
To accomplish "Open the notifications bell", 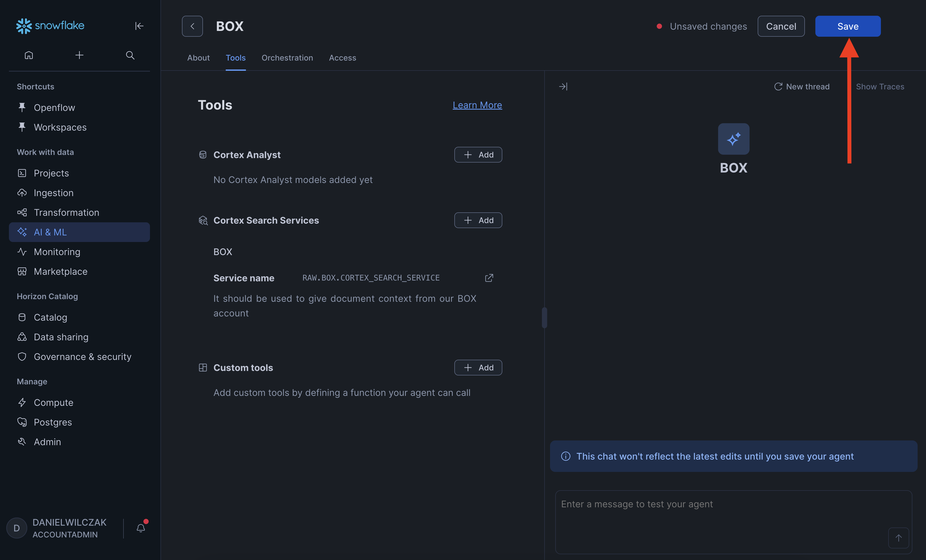I will 141,528.
